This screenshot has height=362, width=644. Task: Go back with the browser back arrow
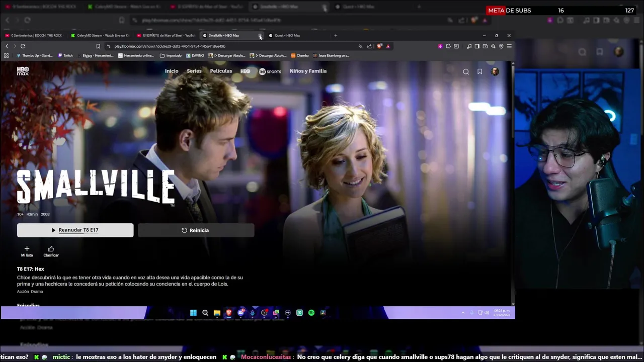coord(7,46)
